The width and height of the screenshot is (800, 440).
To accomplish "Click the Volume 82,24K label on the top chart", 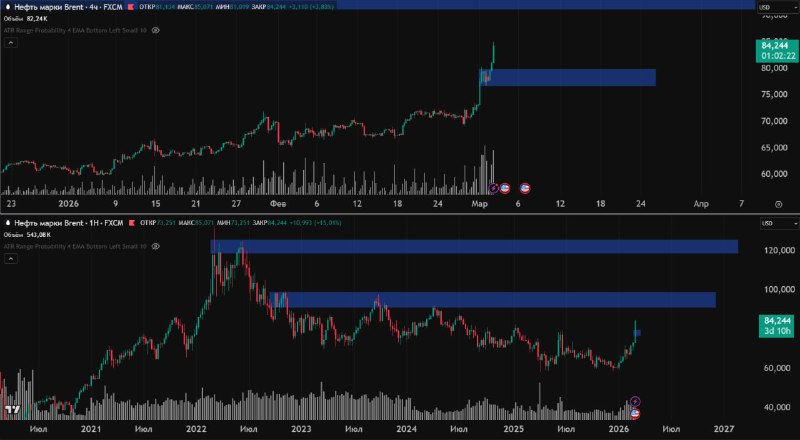I will (x=25, y=18).
